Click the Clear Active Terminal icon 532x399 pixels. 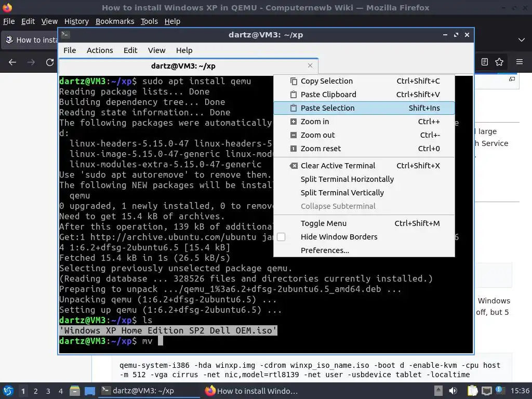(294, 166)
